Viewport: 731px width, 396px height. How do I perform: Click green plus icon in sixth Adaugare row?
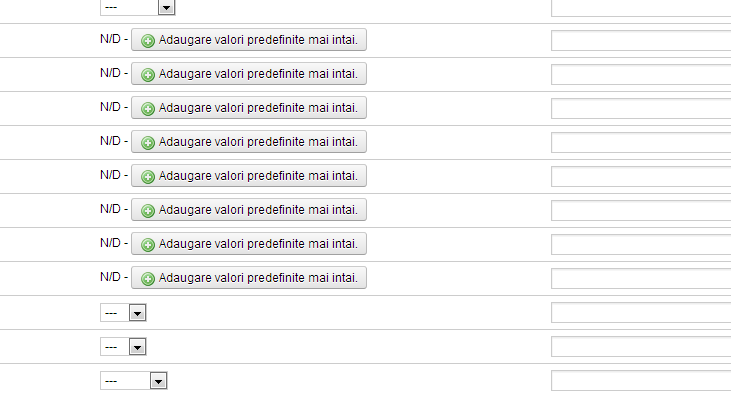pyautogui.click(x=148, y=211)
